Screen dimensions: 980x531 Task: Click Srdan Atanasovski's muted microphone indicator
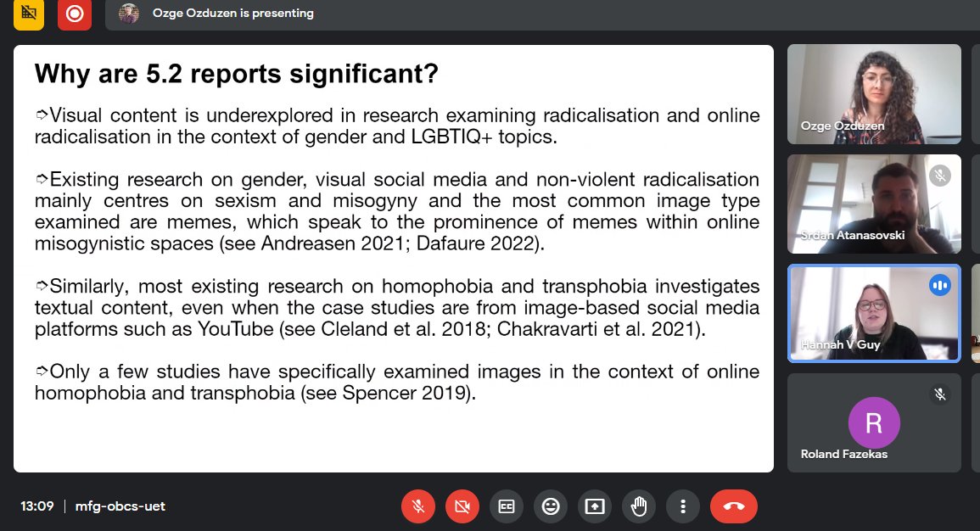(x=940, y=176)
